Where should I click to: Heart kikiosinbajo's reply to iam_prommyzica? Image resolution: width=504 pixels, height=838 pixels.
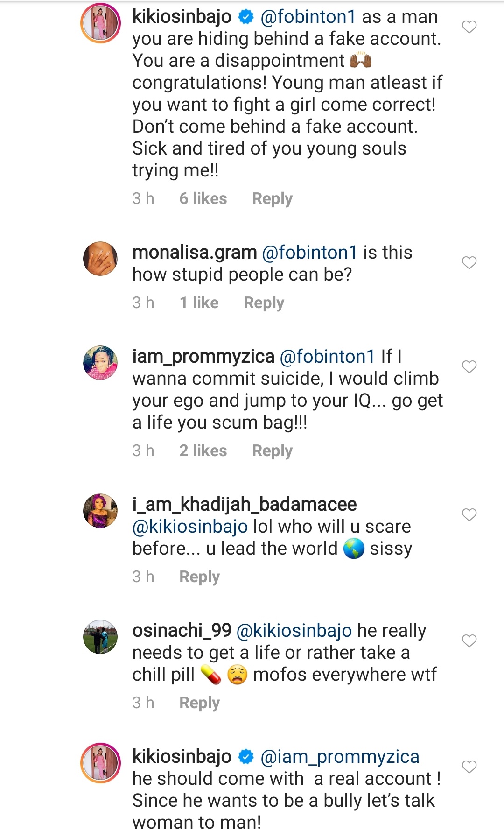pyautogui.click(x=469, y=767)
